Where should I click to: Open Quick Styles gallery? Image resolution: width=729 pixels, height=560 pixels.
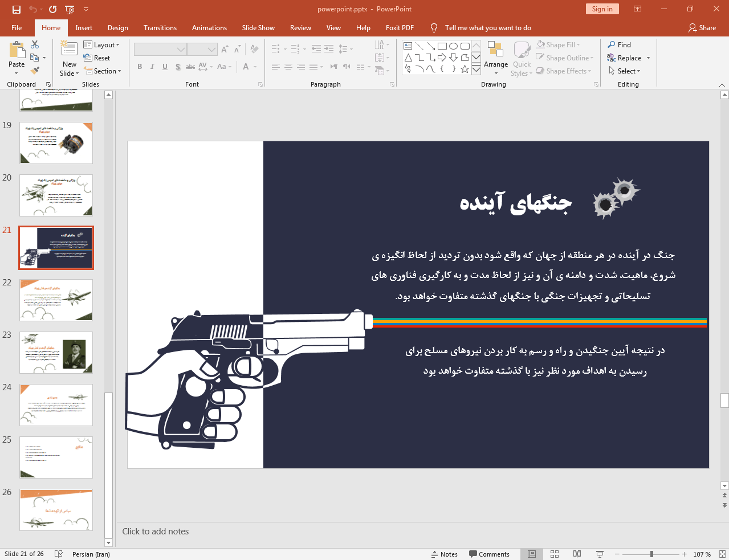point(522,59)
